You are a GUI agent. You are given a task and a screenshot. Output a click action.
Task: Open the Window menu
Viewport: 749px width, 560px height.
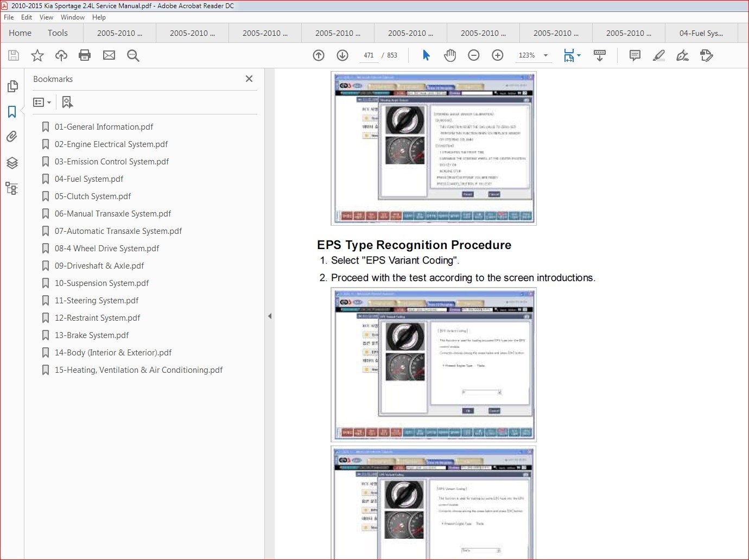73,17
